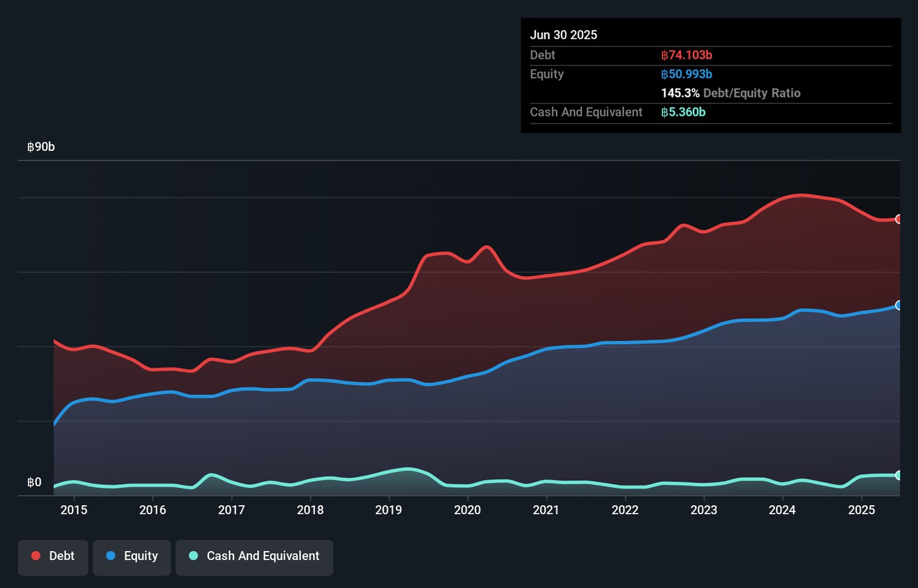Click the 2015 label on the x-axis
This screenshot has height=588, width=918.
point(74,510)
